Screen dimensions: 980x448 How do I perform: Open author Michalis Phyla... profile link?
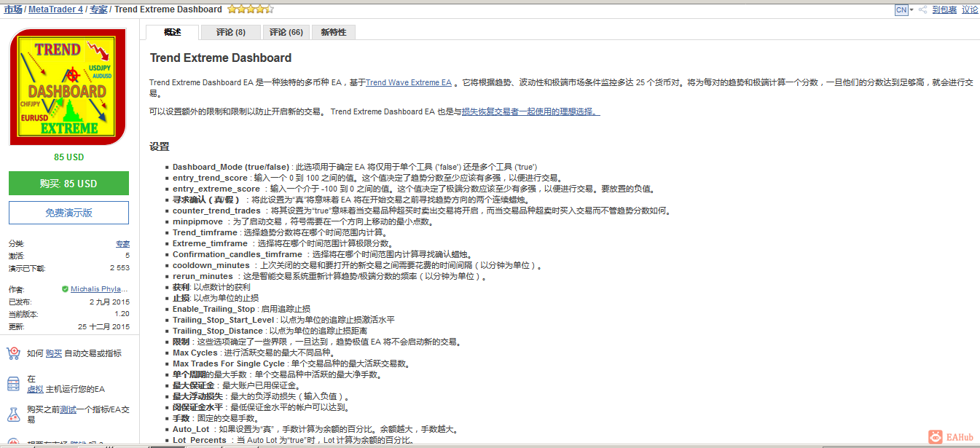100,289
